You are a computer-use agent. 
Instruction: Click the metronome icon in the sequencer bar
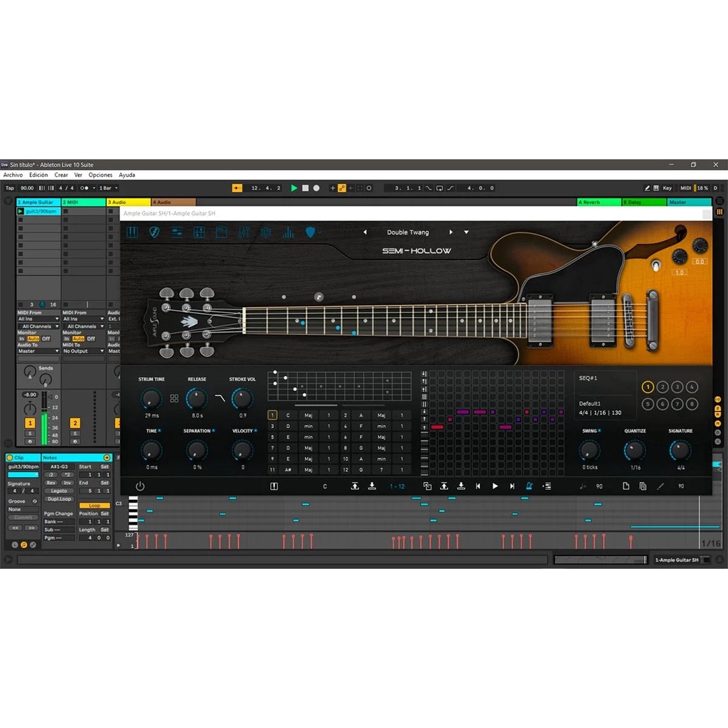coord(529,486)
